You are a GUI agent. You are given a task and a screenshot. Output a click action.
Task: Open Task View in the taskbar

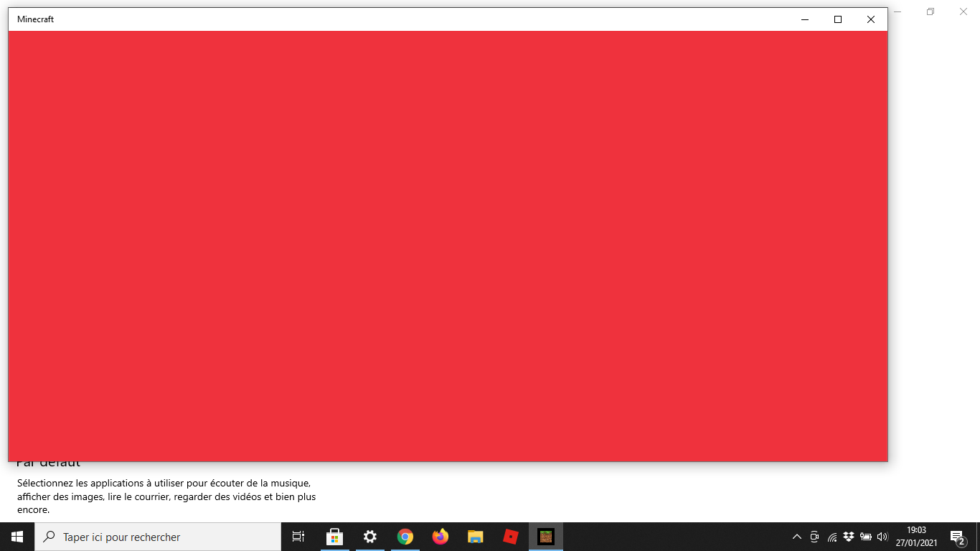(x=298, y=537)
